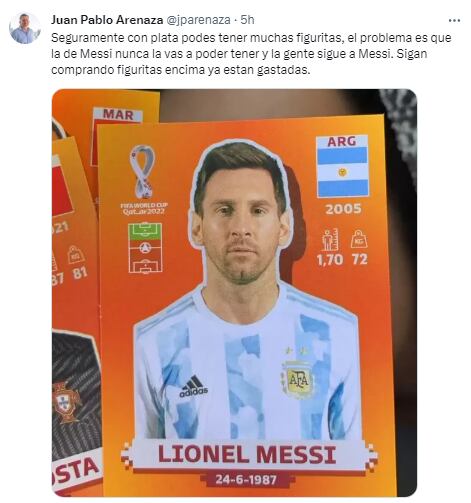Click the MAR label on the back sticker
Viewport: 471px width, 503px height.
(x=118, y=115)
